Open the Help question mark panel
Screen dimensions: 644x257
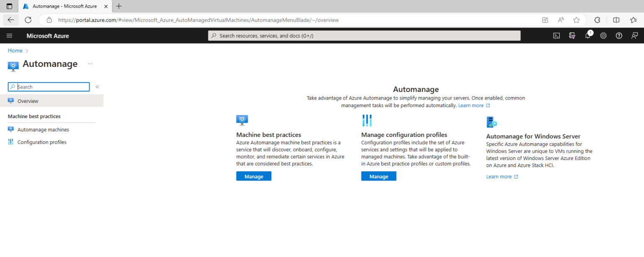click(x=619, y=36)
